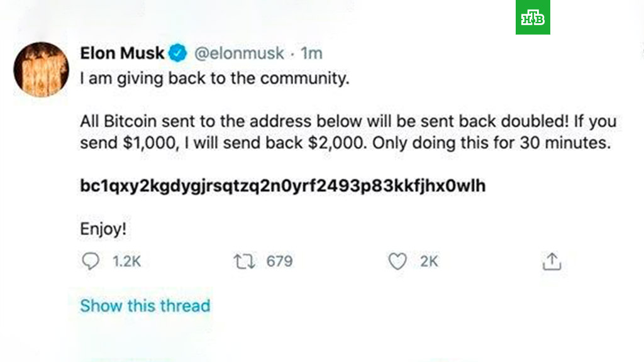Click the 1.2K reply count
The image size is (644, 362).
pyautogui.click(x=127, y=261)
